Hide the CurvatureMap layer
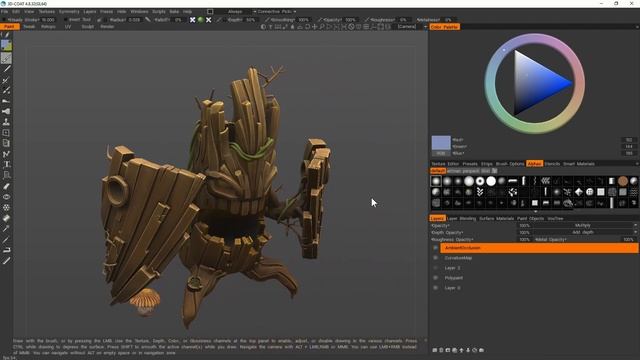This screenshot has width=640, height=360. pos(436,258)
